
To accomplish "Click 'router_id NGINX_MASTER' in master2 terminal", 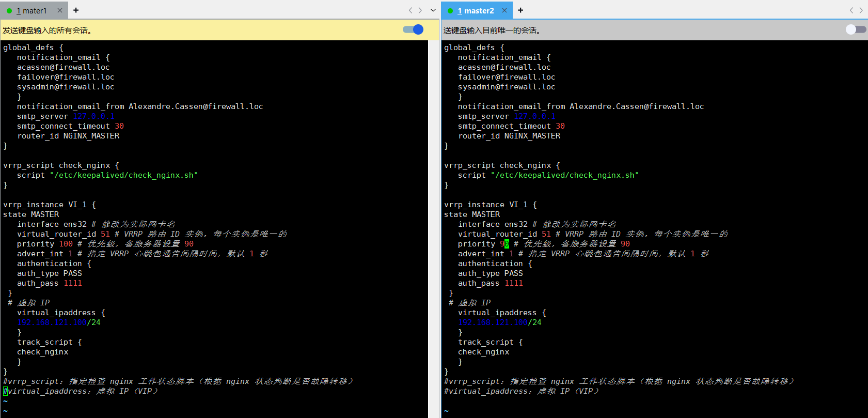I will pos(509,136).
